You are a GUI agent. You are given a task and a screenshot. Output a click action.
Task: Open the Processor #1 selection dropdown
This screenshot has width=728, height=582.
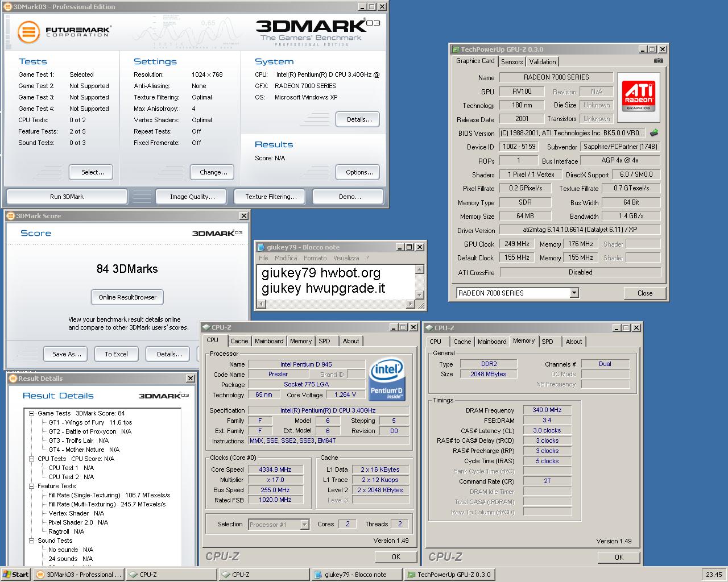tap(304, 525)
